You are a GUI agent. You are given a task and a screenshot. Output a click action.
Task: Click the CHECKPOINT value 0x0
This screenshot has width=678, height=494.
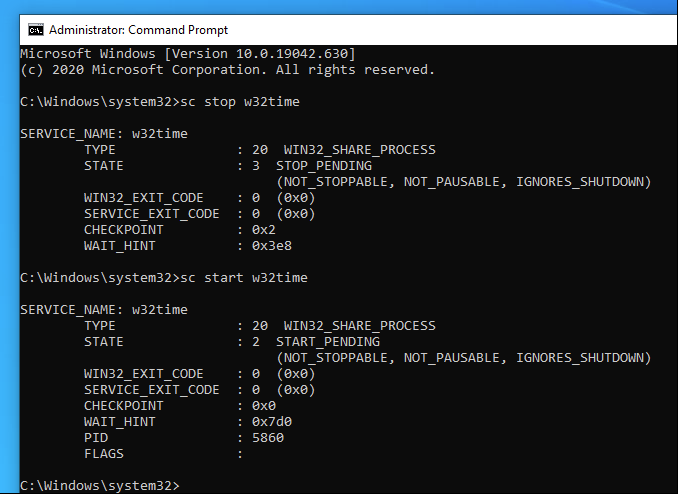(x=264, y=406)
